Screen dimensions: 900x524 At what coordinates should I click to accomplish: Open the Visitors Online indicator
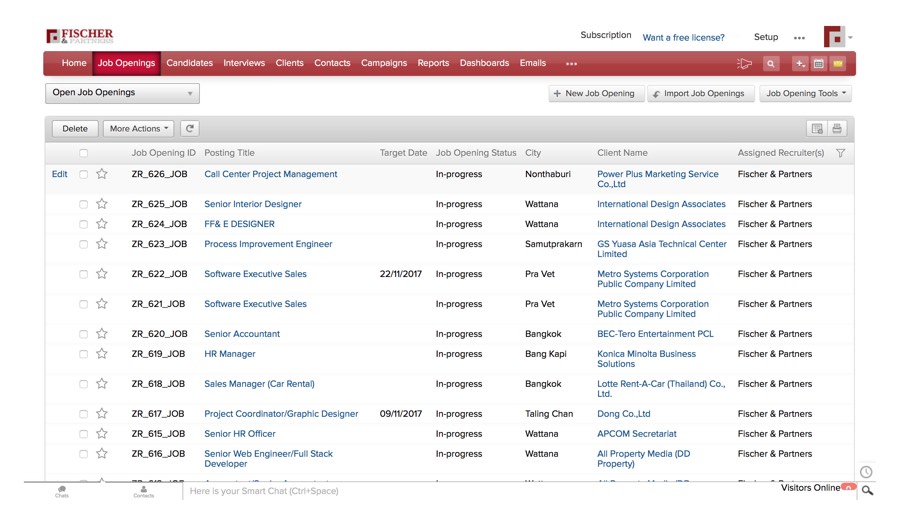point(818,487)
